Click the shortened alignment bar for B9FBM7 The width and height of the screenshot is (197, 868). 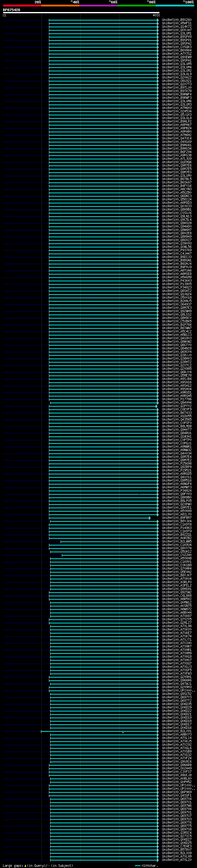100,518
